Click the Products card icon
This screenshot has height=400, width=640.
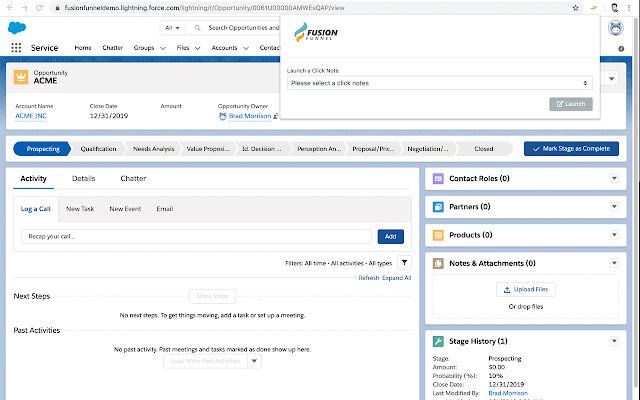pos(438,235)
